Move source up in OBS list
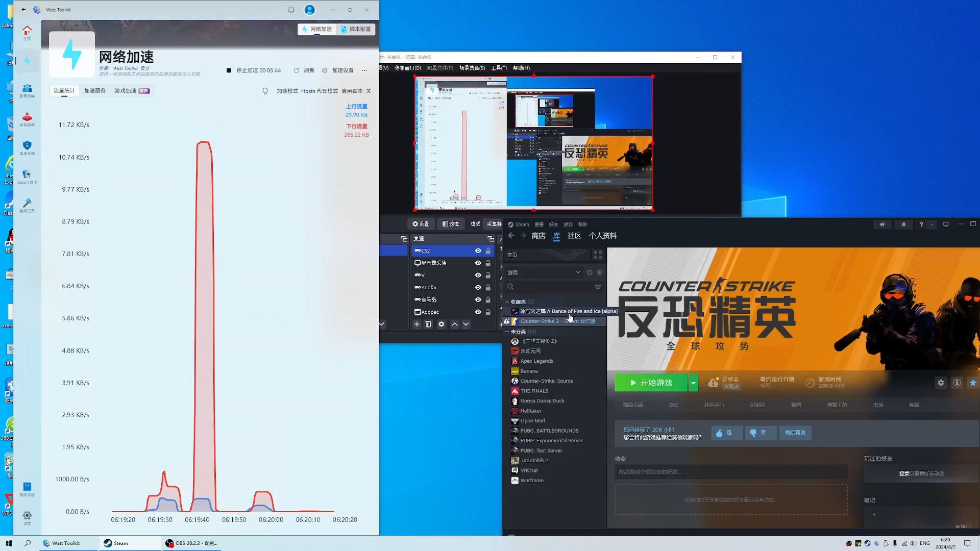 pyautogui.click(x=455, y=324)
